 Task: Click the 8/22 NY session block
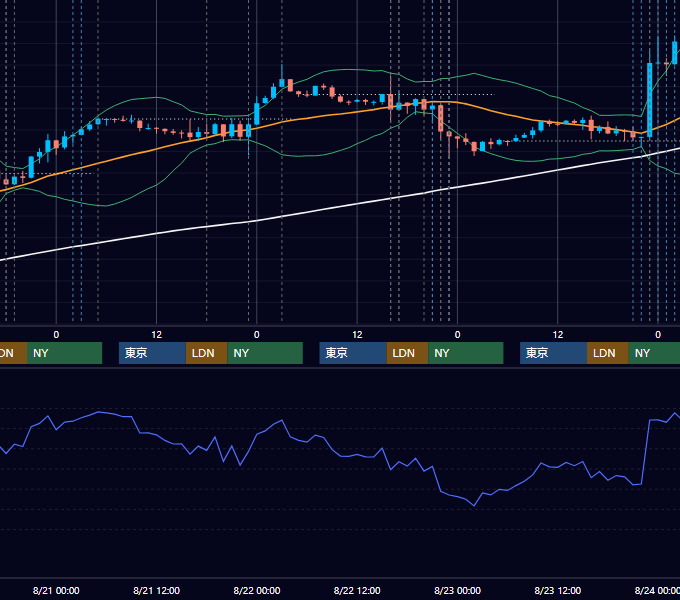click(x=466, y=353)
